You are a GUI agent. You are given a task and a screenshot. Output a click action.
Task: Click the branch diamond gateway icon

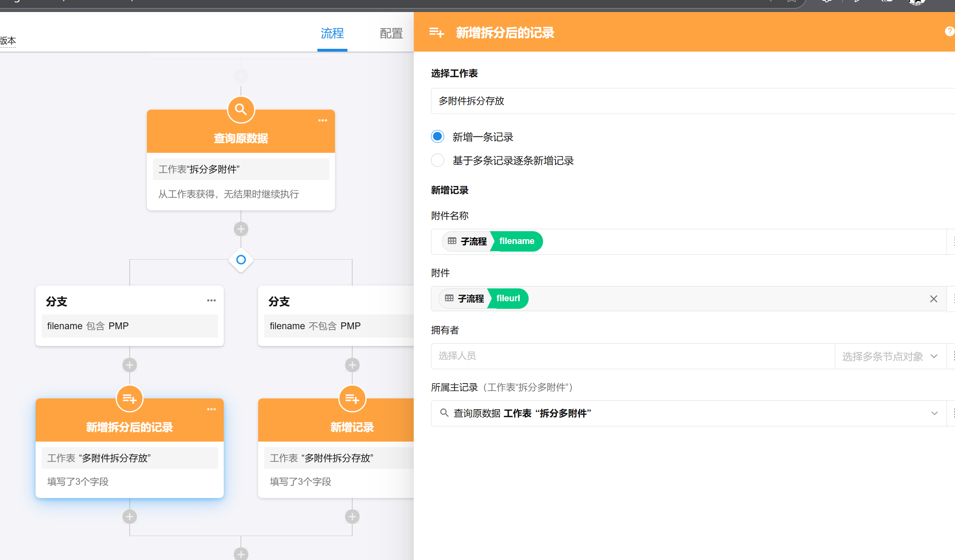(241, 260)
